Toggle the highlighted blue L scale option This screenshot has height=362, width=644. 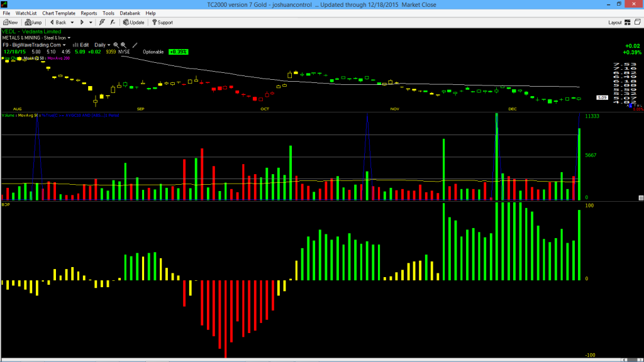point(630,106)
